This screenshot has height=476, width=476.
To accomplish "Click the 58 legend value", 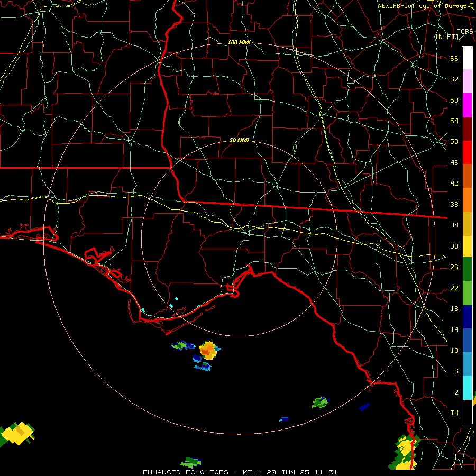I will (x=454, y=100).
